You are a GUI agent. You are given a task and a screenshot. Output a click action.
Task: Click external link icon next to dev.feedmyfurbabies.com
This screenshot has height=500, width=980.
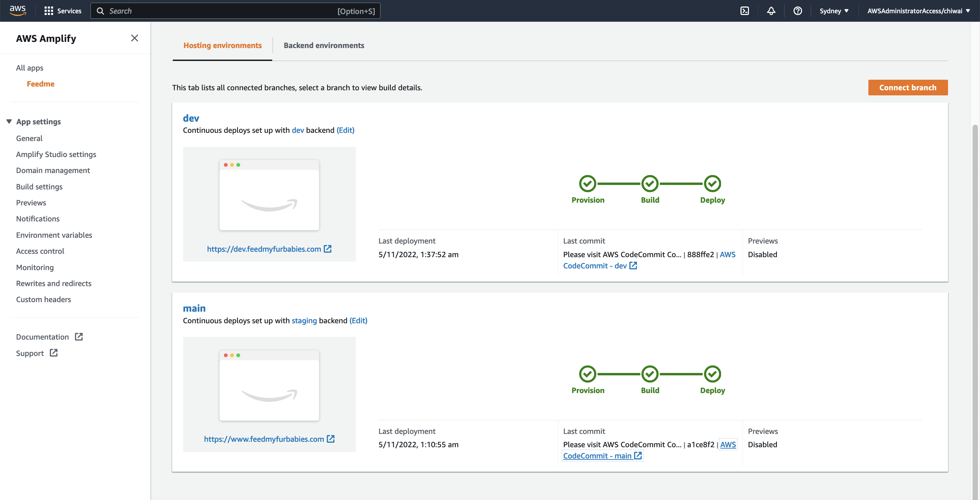point(328,249)
